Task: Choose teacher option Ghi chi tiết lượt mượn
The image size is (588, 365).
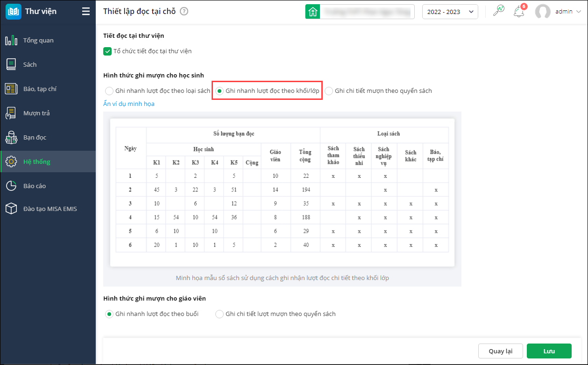Action: (220, 314)
